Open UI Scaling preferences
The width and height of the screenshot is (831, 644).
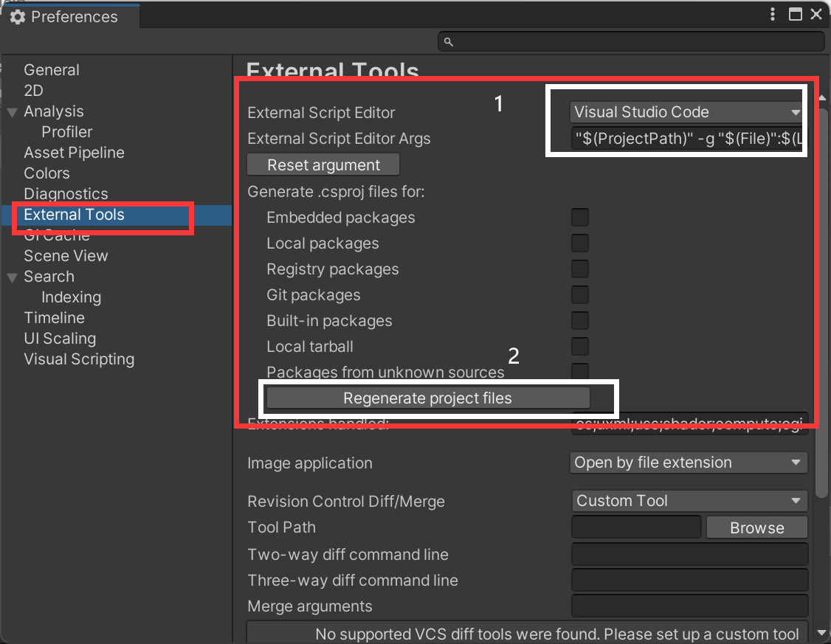pyautogui.click(x=60, y=339)
